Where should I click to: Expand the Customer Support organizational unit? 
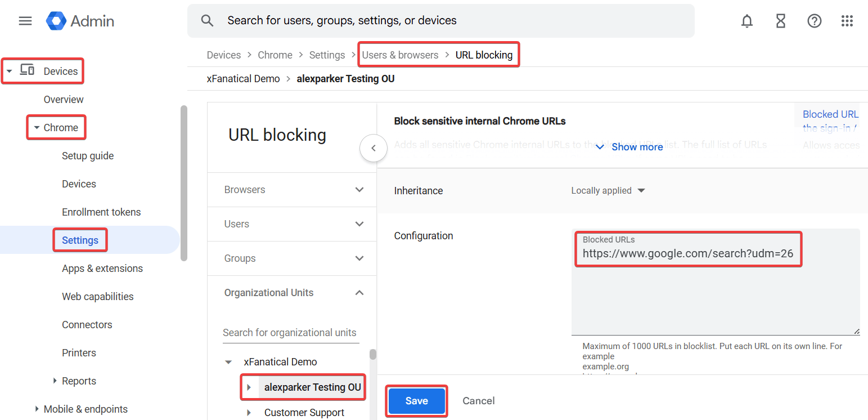tap(249, 413)
